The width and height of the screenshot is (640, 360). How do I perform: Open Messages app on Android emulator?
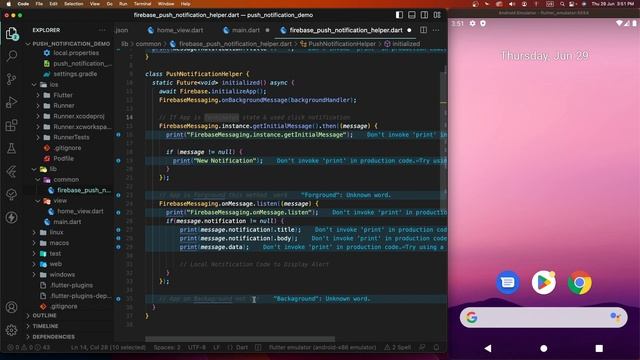point(508,282)
